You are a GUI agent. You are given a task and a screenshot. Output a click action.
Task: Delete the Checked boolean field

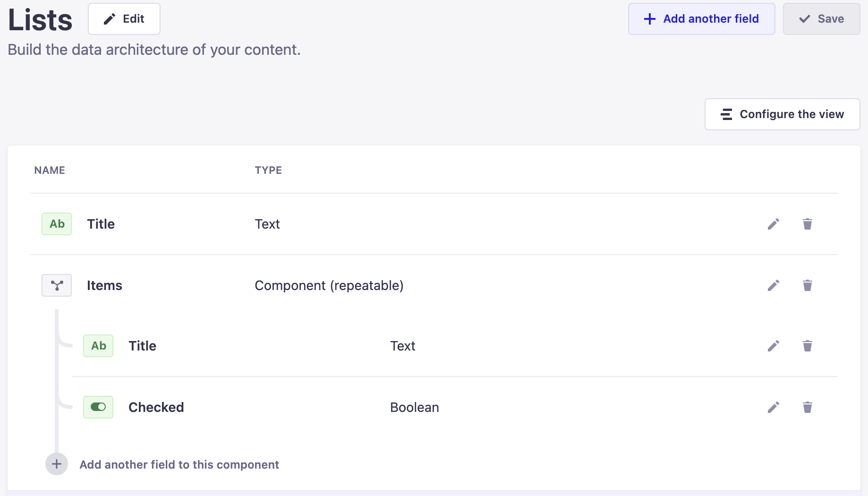pyautogui.click(x=807, y=407)
